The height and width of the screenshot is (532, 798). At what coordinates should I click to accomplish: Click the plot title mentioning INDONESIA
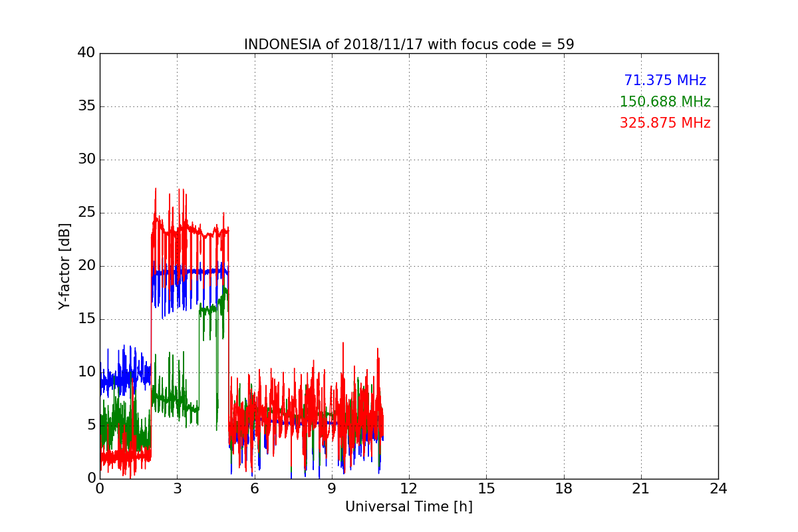[409, 45]
